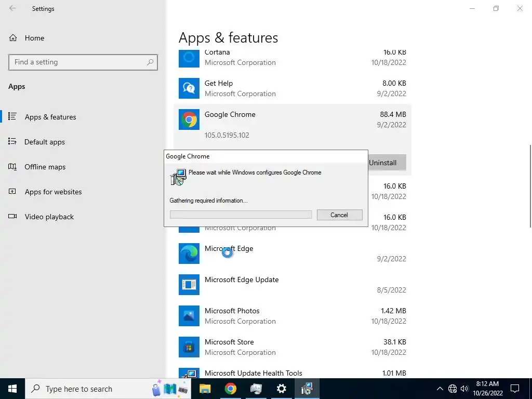Screen dimensions: 532x399
Task: Click the Apps for websites sidebar icon
Action: point(12,191)
